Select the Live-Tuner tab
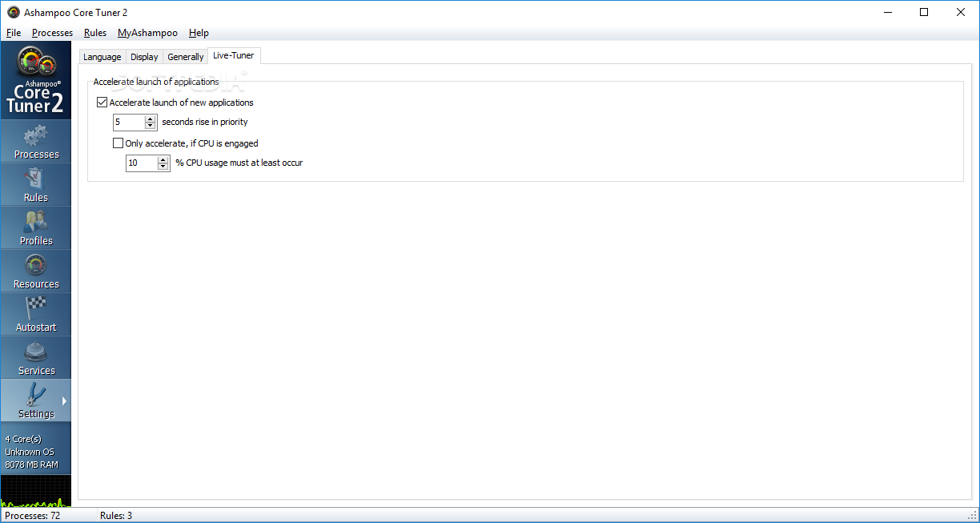Screen dimensions: 980x523 point(234,55)
